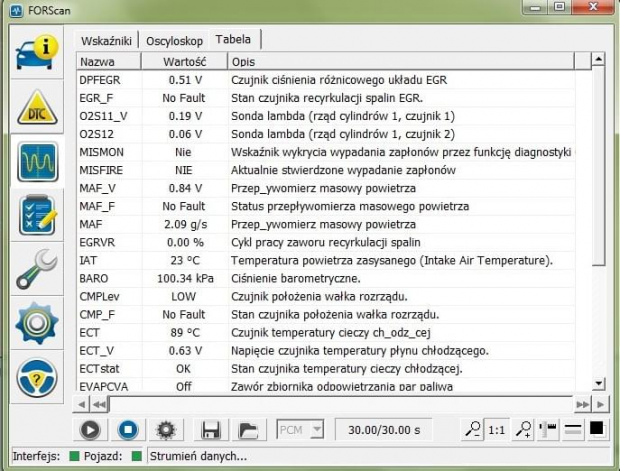
Task: Sort by the Wartość column header
Action: coord(185,62)
